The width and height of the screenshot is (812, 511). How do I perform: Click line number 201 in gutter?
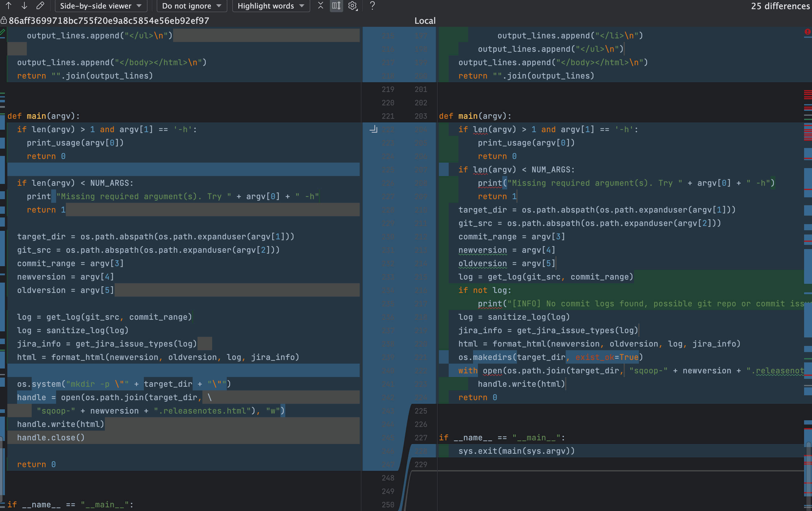(x=421, y=89)
